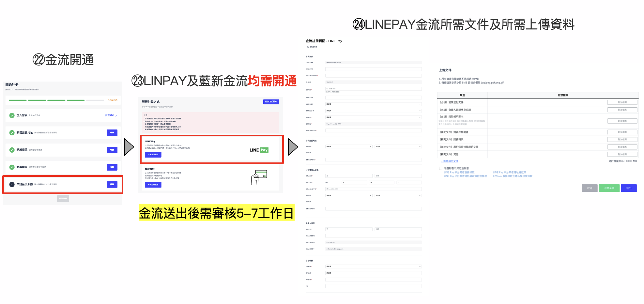This screenshot has width=644, height=304.
Task: Click the chevron arrow next to 前往設定
Action: click(116, 115)
